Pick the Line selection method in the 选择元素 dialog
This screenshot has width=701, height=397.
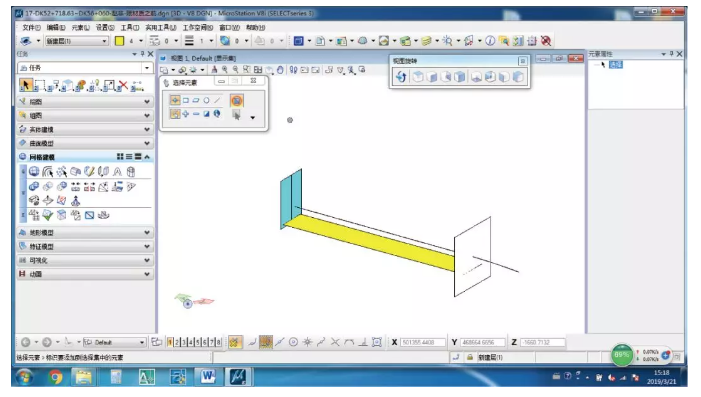[x=217, y=100]
